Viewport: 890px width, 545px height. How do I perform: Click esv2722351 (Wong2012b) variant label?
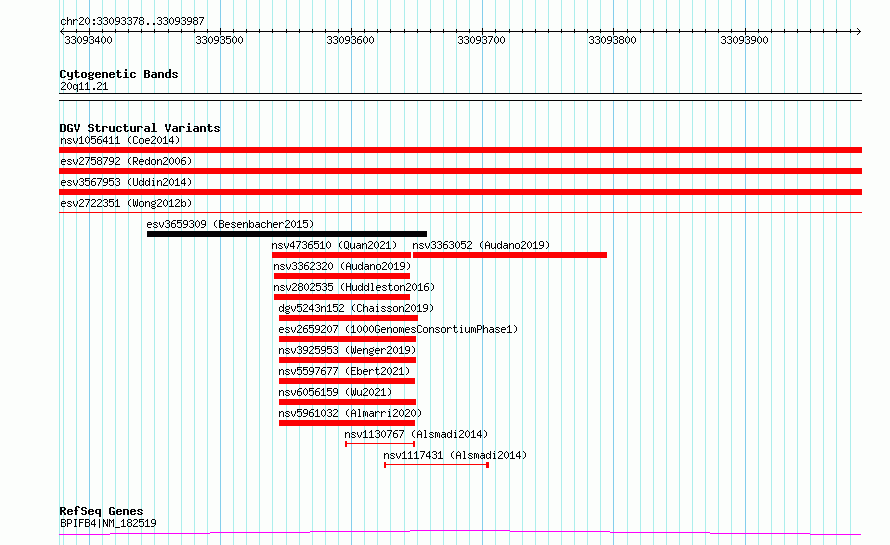[126, 203]
